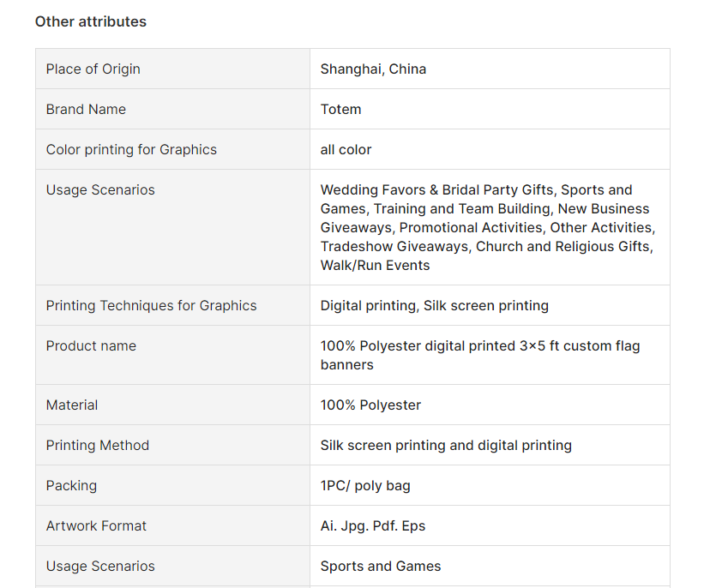Click the 'Totem' brand value
The width and height of the screenshot is (728, 588).
click(340, 109)
